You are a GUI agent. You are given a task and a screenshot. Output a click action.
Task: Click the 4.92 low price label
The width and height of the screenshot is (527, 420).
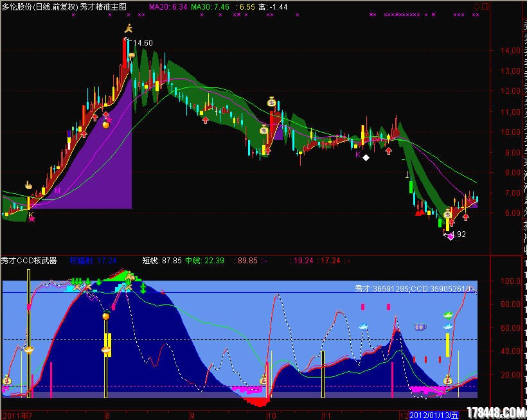click(x=458, y=234)
